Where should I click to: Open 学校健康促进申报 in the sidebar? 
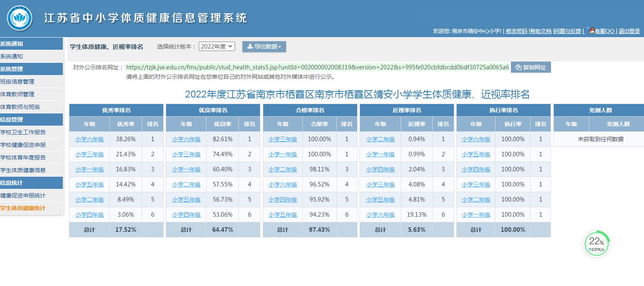pyautogui.click(x=31, y=145)
